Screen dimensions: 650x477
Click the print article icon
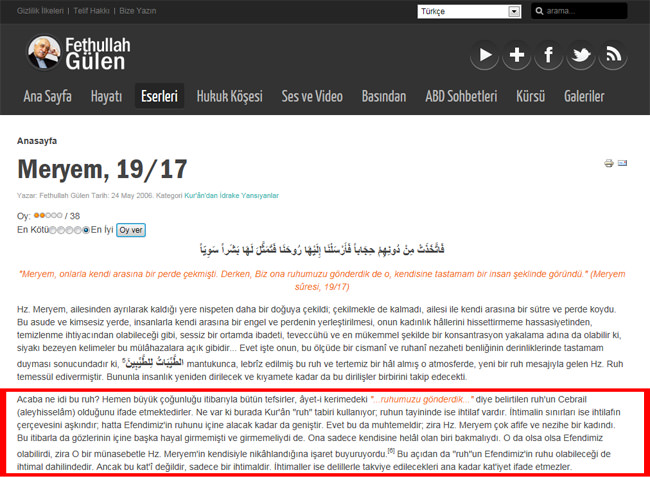608,163
